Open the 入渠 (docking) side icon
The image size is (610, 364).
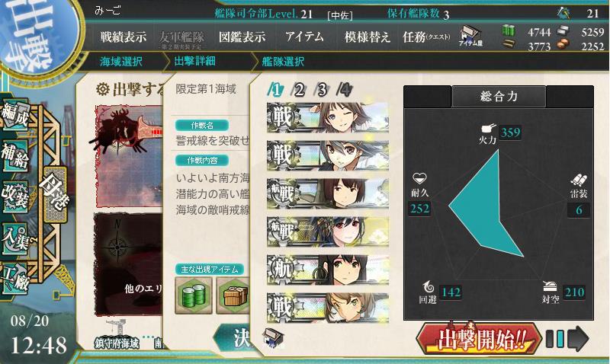click(15, 238)
